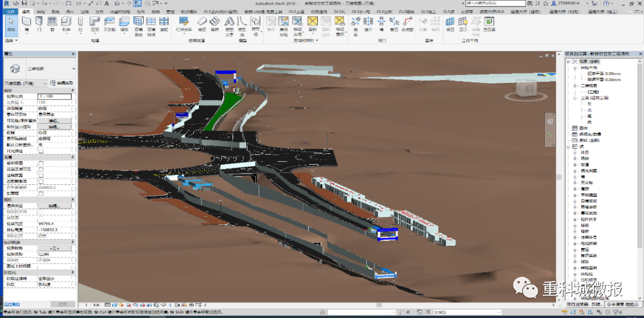Toggle the Annotation Crop (注释裁剪) checkbox

point(41,175)
